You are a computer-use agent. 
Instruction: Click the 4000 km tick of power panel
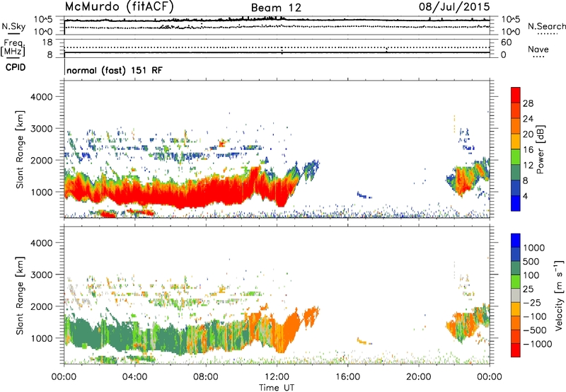click(41, 97)
